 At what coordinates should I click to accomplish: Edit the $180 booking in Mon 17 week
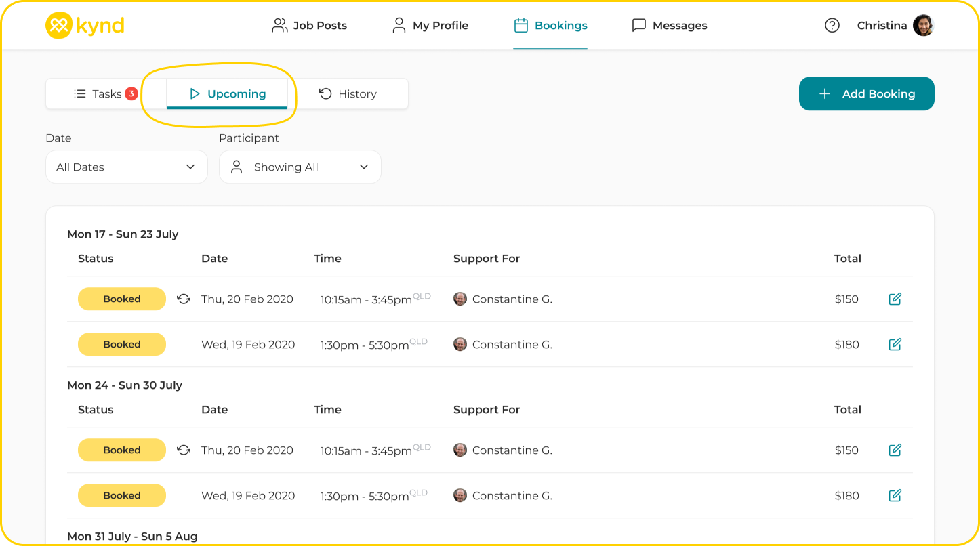pyautogui.click(x=895, y=344)
